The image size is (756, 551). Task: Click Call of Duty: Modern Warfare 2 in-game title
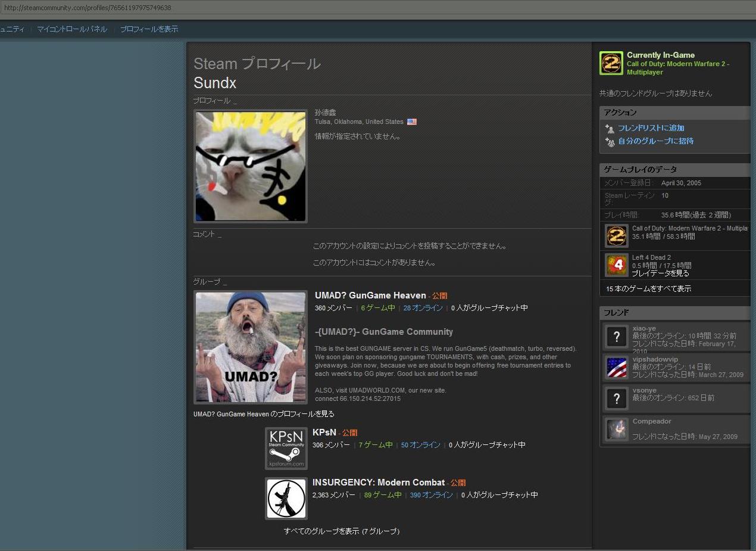pos(678,68)
